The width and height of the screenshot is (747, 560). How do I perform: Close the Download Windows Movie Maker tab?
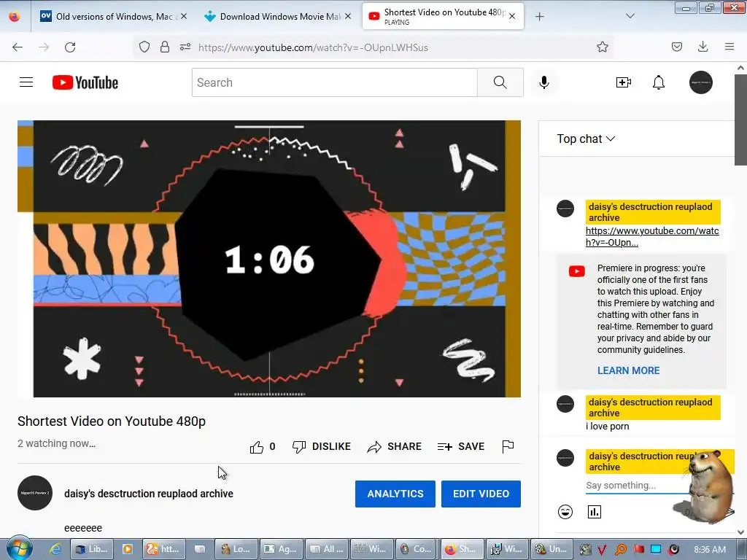348,16
